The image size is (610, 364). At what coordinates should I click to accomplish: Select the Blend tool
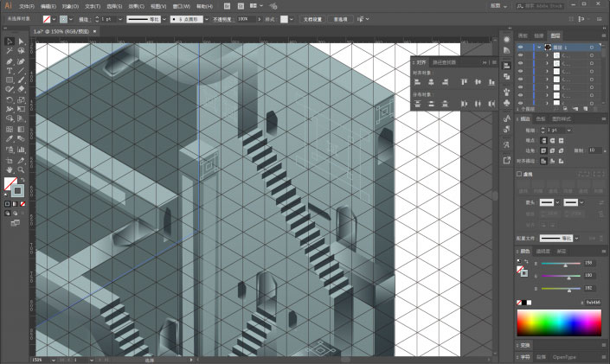click(21, 139)
